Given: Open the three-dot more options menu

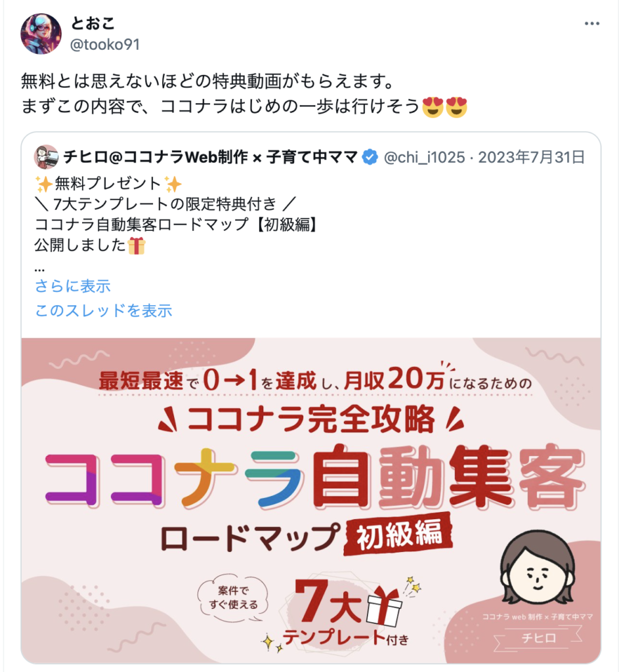Looking at the screenshot, I should pyautogui.click(x=591, y=24).
